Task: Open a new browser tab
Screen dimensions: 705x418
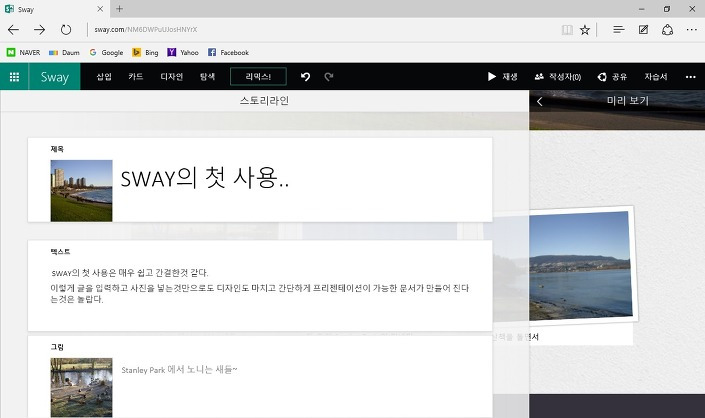Action: coord(120,9)
